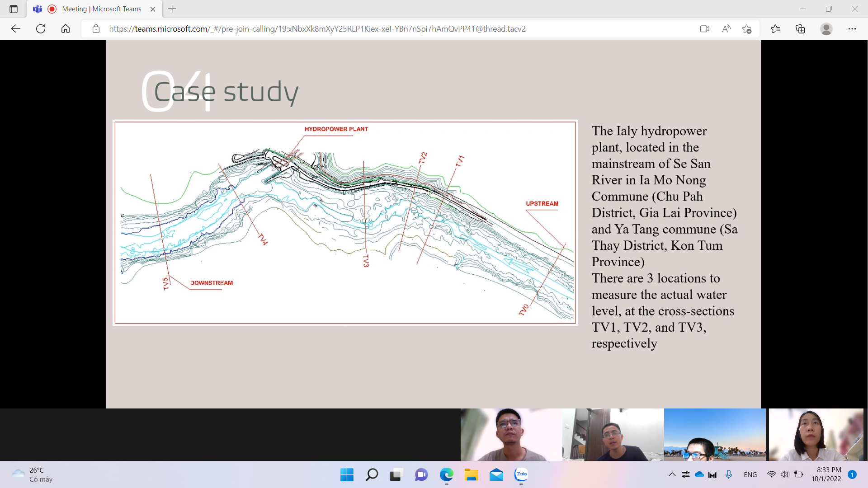The width and height of the screenshot is (868, 488).
Task: Toggle the microphone tray icon
Action: (x=729, y=474)
